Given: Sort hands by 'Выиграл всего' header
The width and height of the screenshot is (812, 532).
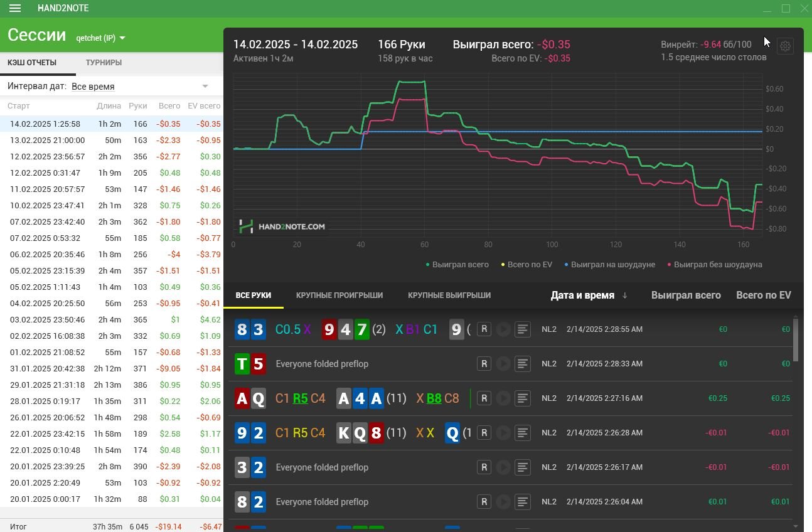Looking at the screenshot, I should 686,295.
